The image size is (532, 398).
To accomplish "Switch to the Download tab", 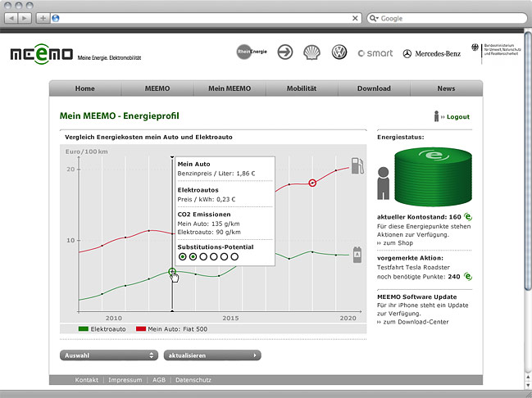I will [374, 88].
